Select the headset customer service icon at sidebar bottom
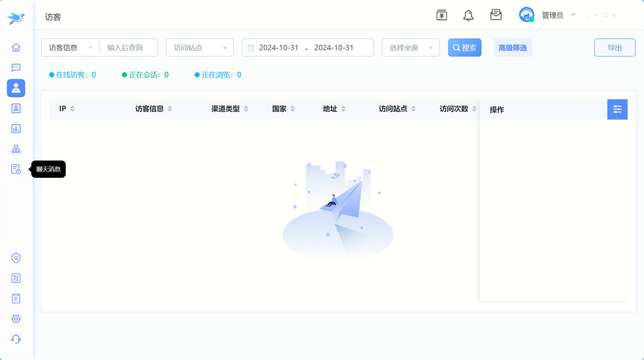The height and width of the screenshot is (360, 644). point(16,339)
